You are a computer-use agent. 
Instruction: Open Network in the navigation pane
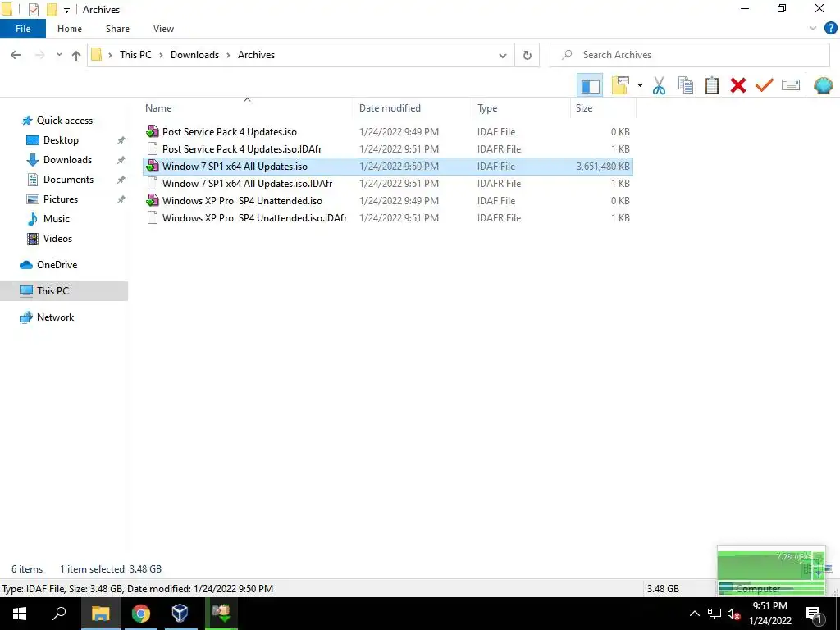(x=55, y=317)
